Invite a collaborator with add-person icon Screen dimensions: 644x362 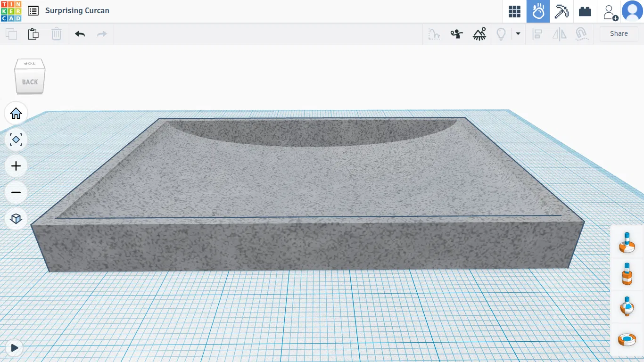[611, 12]
